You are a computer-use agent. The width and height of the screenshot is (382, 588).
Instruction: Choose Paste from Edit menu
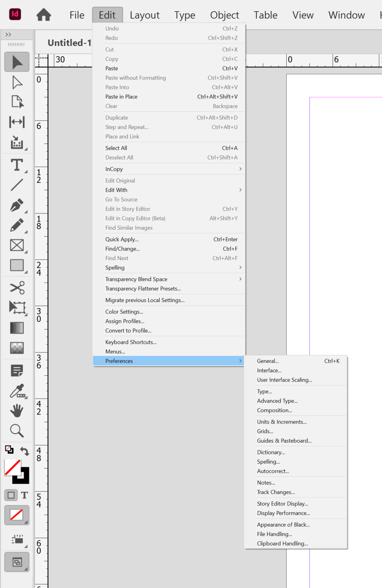169,68
